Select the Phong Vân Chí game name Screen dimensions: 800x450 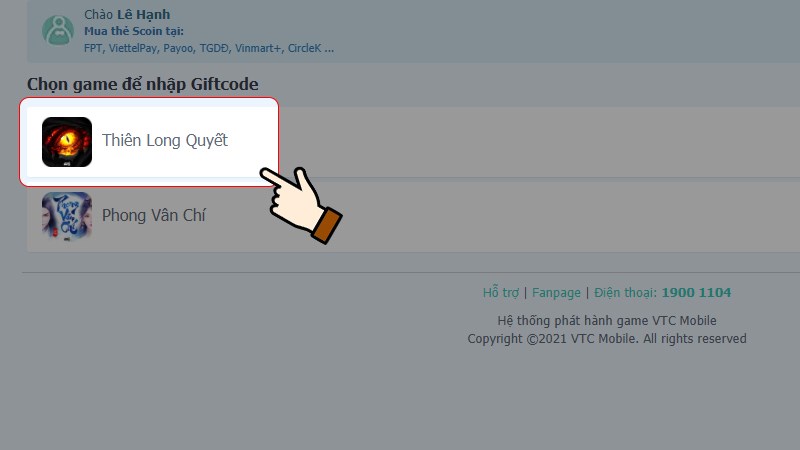(154, 215)
